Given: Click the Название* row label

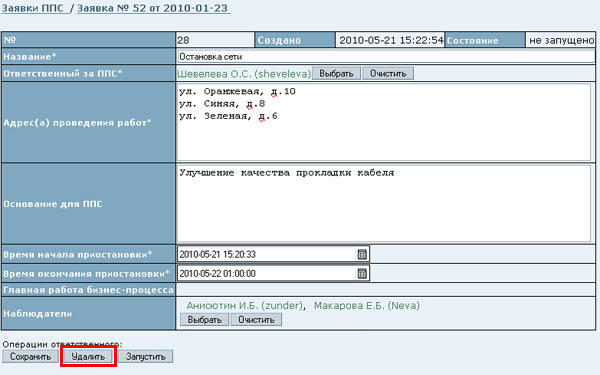Looking at the screenshot, I should (30, 57).
